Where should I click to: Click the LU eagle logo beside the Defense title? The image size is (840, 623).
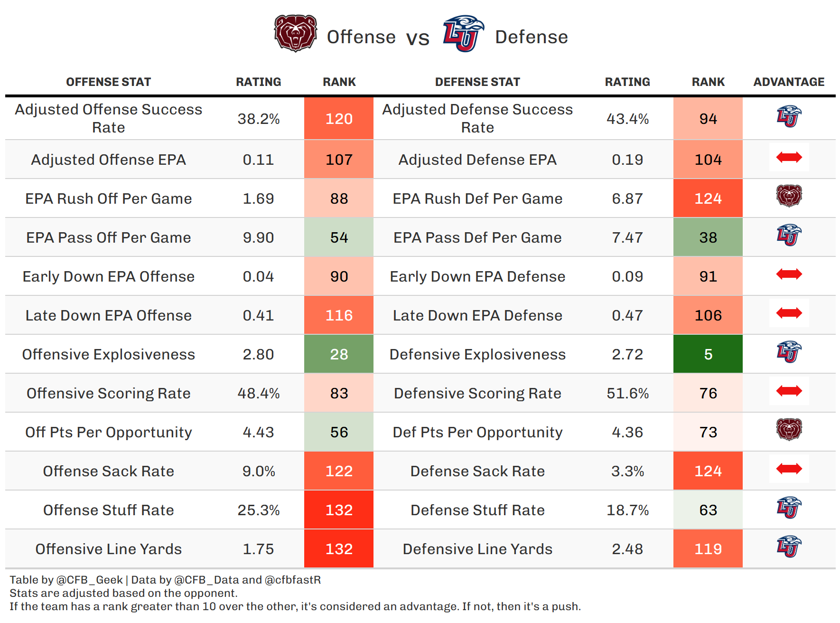(x=463, y=33)
